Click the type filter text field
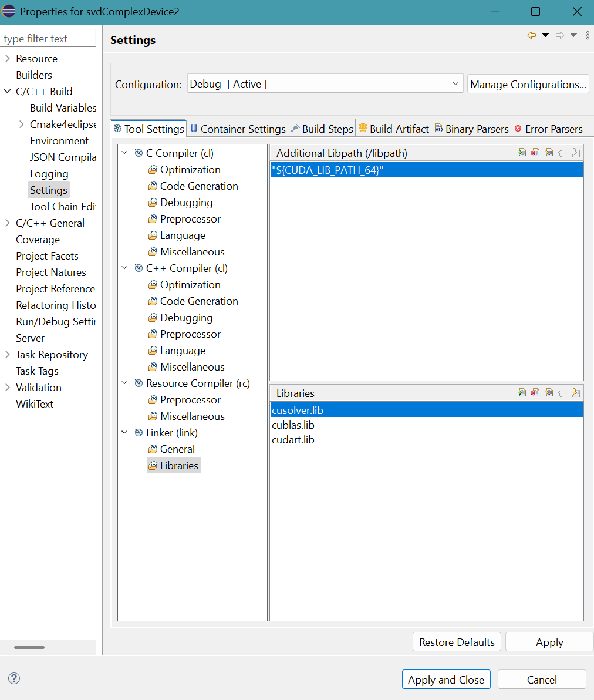Screen dimensions: 594x700 click(48, 39)
